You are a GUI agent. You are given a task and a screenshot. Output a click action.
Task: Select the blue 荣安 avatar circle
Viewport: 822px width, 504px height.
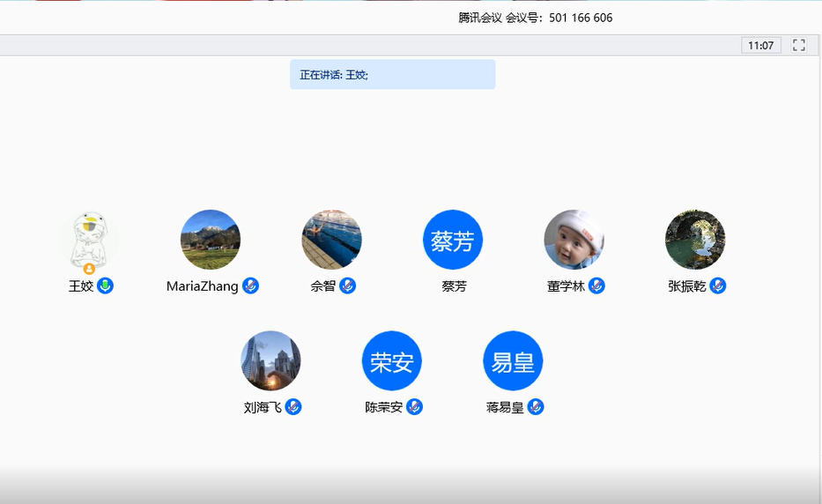[392, 361]
